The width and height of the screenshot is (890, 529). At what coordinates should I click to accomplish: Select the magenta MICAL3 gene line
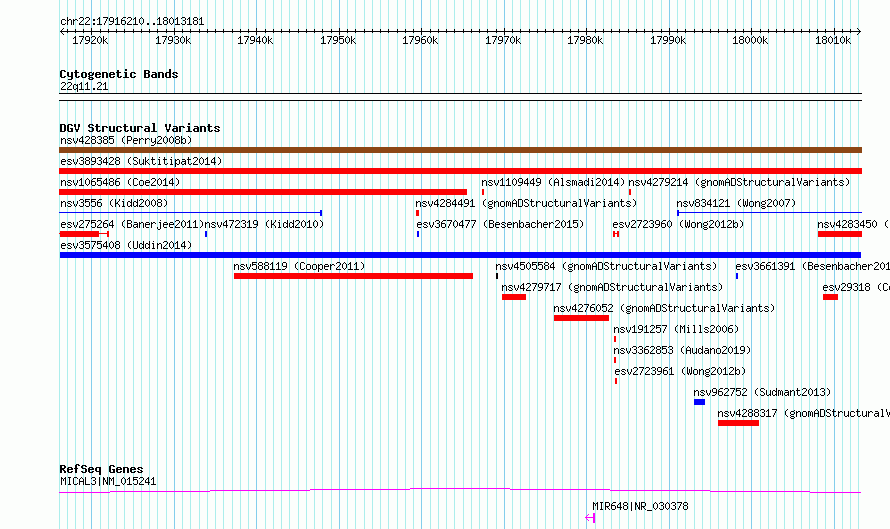(460, 490)
